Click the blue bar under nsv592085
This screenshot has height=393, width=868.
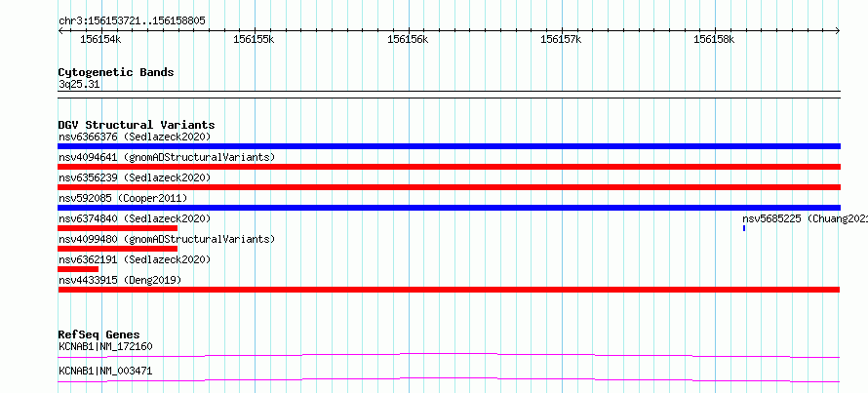click(x=449, y=208)
